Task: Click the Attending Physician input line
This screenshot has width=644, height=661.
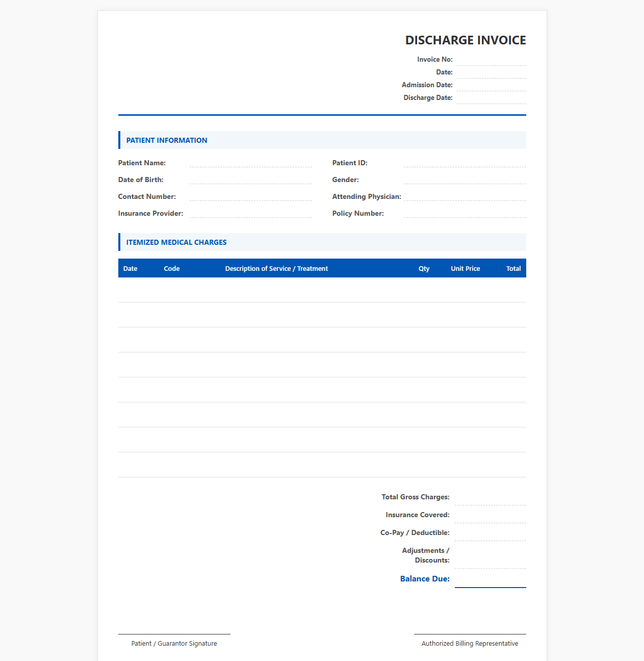Action: [465, 196]
